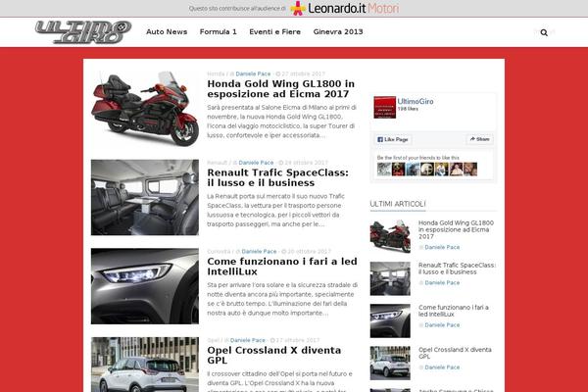Viewport: 588px width, 392px height.
Task: Click Daniele Pace under sidebar Renault article
Action: (x=442, y=283)
